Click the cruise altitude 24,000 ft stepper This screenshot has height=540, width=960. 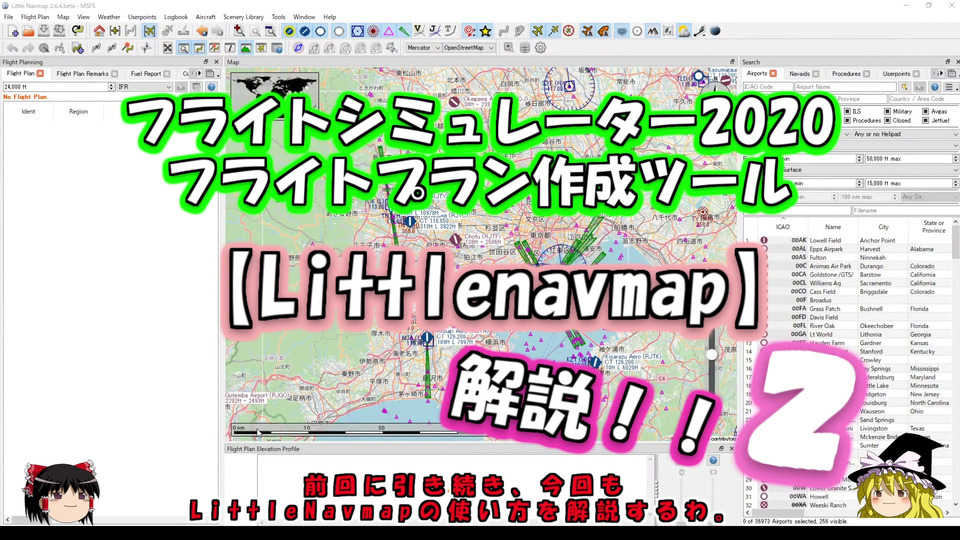111,87
